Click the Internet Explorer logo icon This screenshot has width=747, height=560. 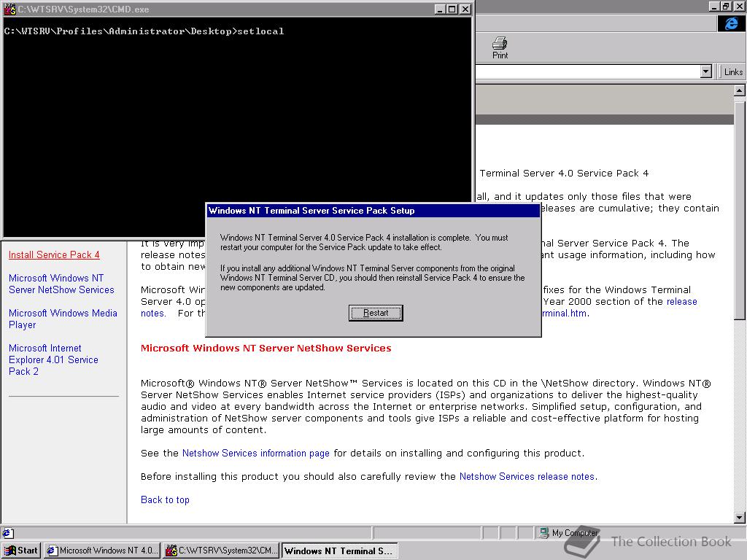pos(731,23)
